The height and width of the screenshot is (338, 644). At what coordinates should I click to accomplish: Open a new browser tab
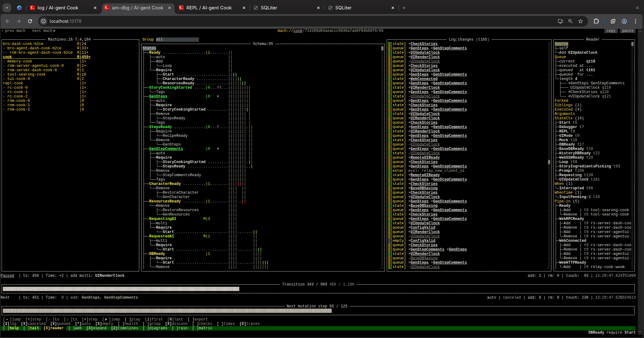404,8
